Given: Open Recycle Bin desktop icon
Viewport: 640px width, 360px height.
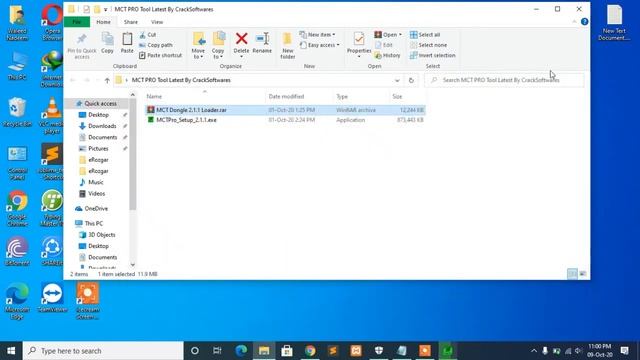Looking at the screenshot, I should click(x=17, y=112).
